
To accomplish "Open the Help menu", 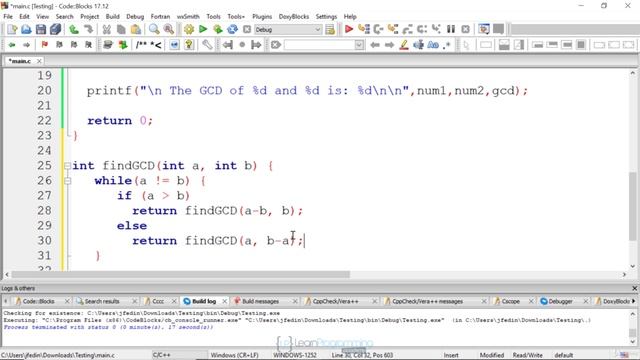I will coord(350,16).
